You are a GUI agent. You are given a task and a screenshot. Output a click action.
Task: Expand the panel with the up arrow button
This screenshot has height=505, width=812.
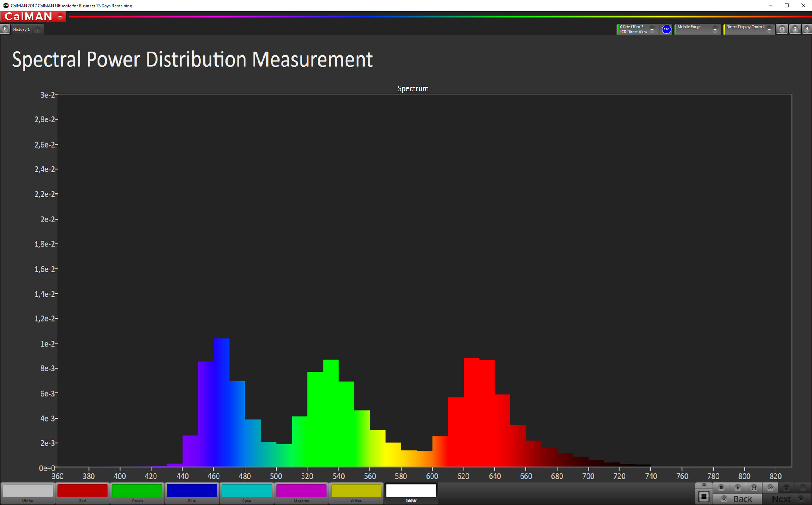(x=704, y=485)
